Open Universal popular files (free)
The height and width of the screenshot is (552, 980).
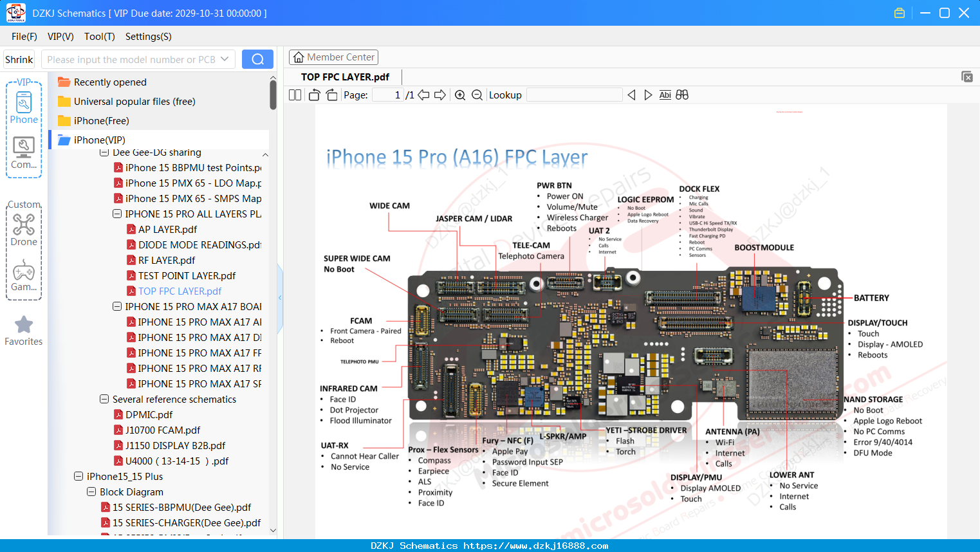[x=134, y=101]
